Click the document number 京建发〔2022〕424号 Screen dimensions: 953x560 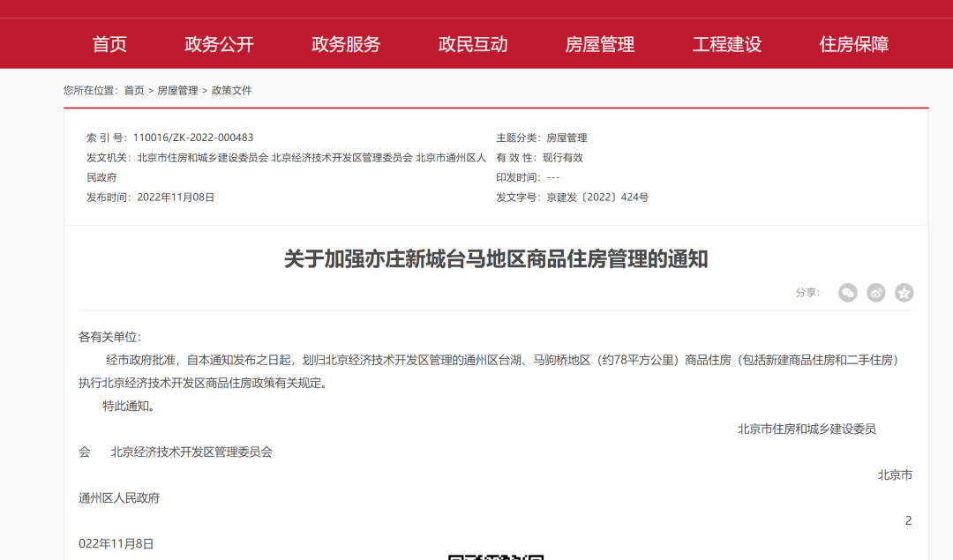[x=596, y=197]
